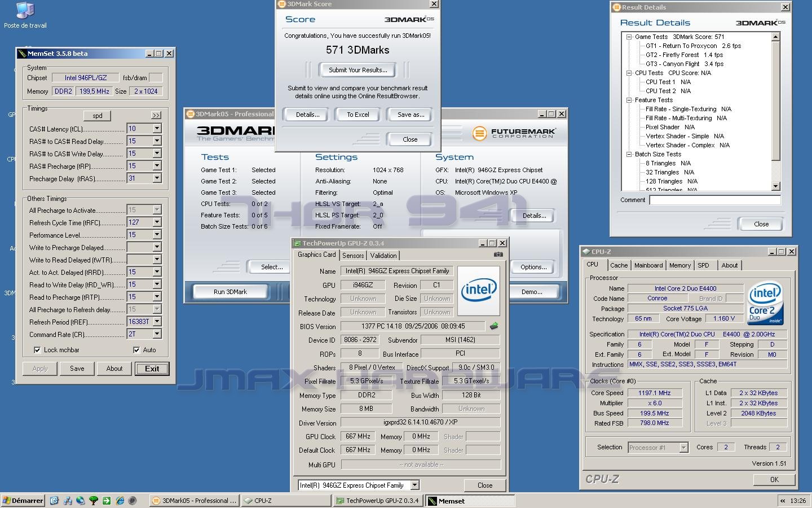
Task: Open the Memory tab in CPU-Z
Action: click(680, 265)
